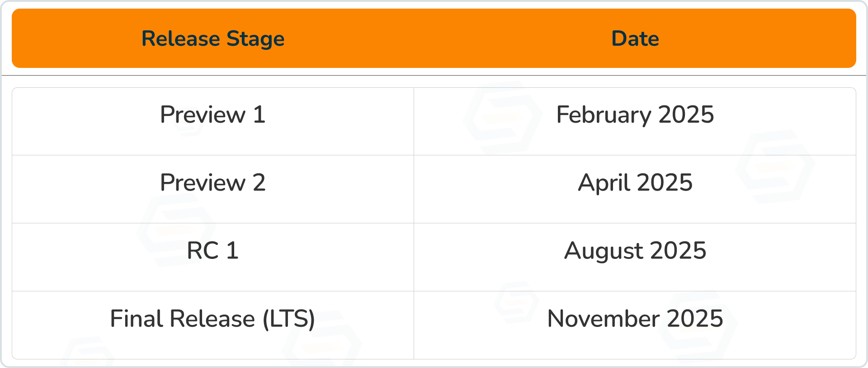Image resolution: width=868 pixels, height=368 pixels.
Task: Click watermark logo below-right of Final Release (LTS)
Action: (x=322, y=345)
